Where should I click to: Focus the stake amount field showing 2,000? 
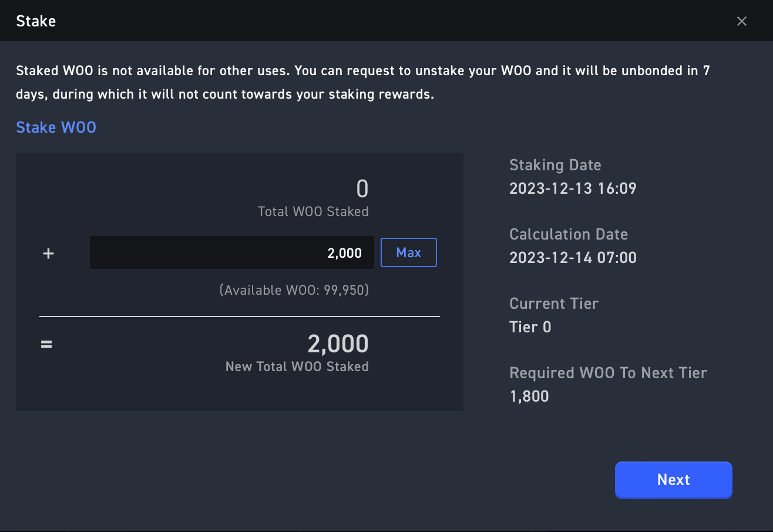[x=232, y=252]
